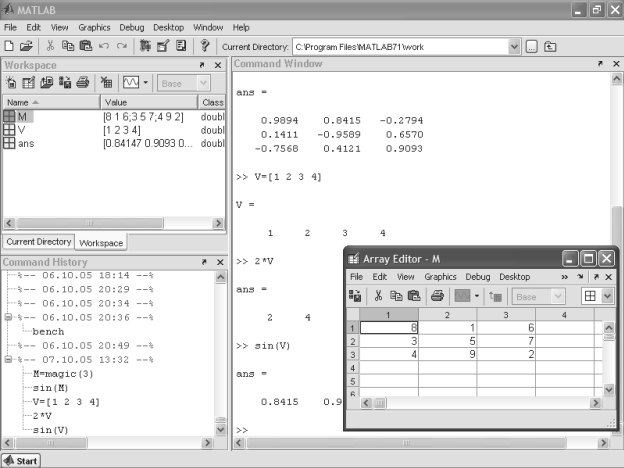The width and height of the screenshot is (624, 468).
Task: Click the New M-file icon in main toolbar
Action: click(x=9, y=46)
